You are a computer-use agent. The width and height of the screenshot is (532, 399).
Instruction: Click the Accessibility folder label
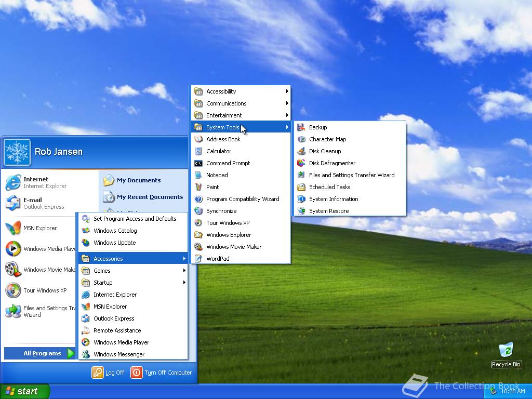click(221, 91)
